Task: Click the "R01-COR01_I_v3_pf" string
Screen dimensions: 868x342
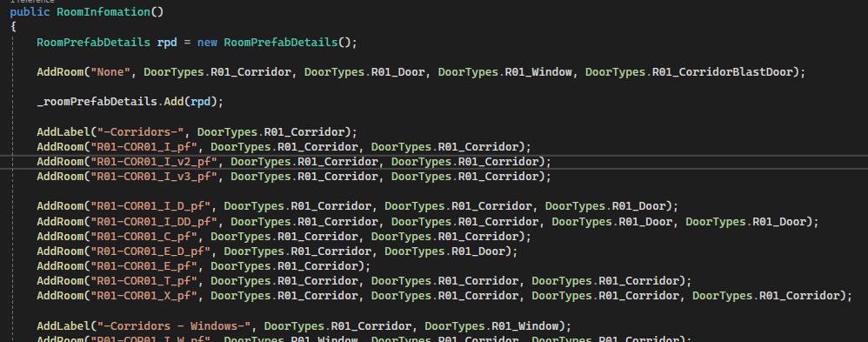Action: (x=154, y=177)
